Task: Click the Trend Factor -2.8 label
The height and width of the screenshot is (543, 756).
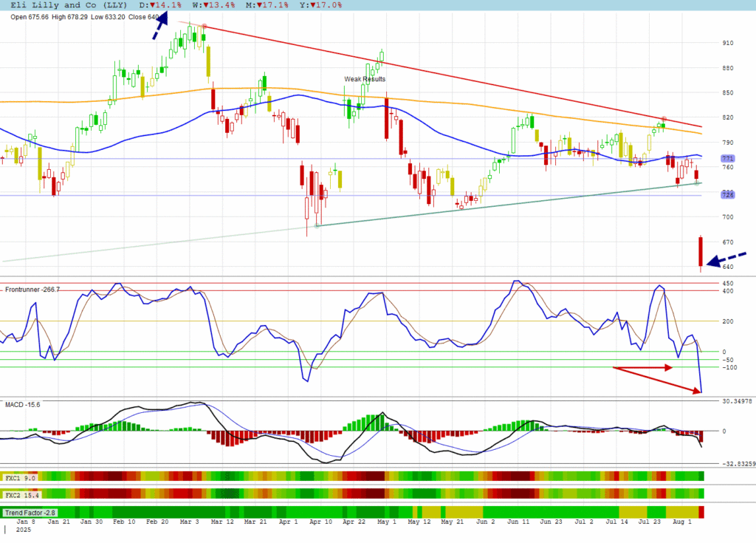Action: 30,513
